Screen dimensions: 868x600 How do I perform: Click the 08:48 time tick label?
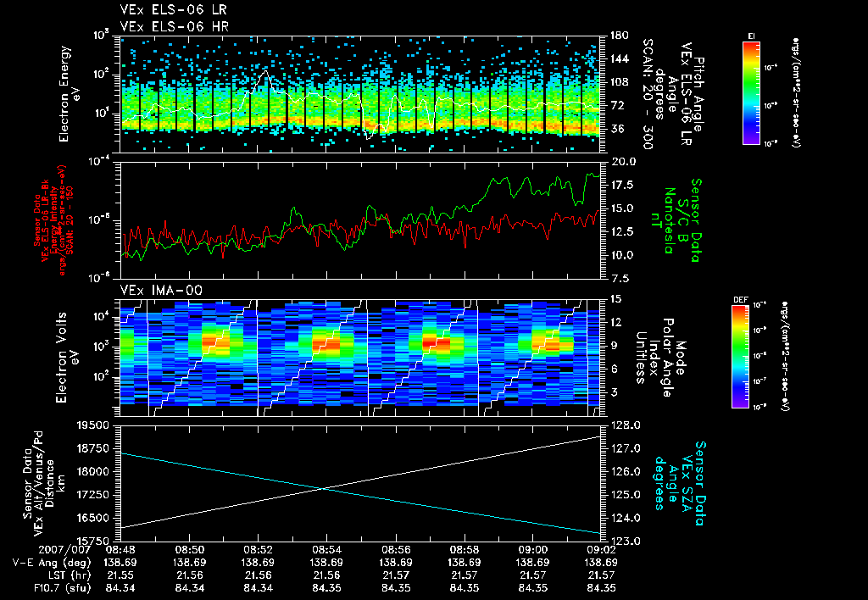pyautogui.click(x=120, y=550)
